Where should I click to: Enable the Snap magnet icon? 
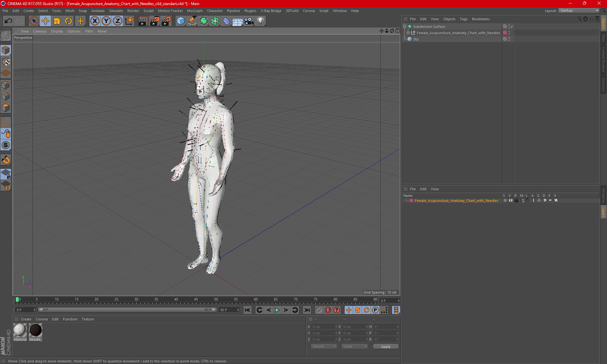coord(6,160)
